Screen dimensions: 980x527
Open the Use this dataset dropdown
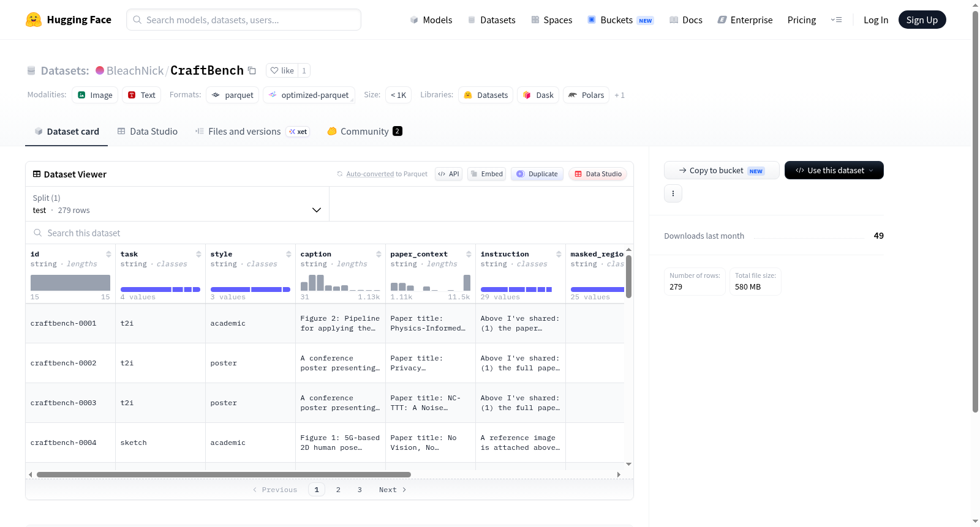point(834,170)
